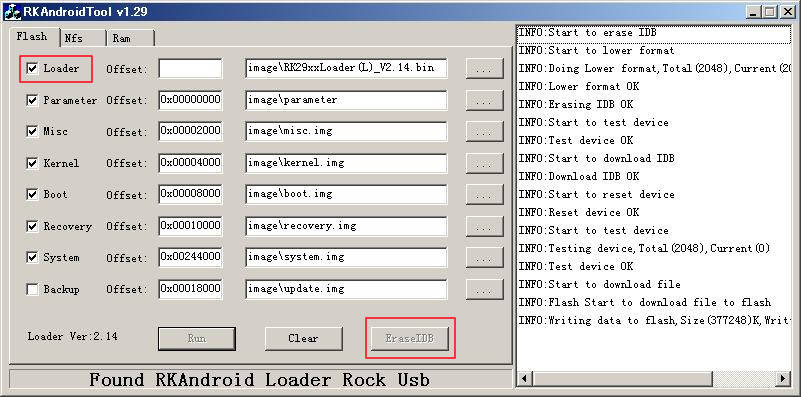Uncheck the Parameter checkbox

tap(33, 100)
